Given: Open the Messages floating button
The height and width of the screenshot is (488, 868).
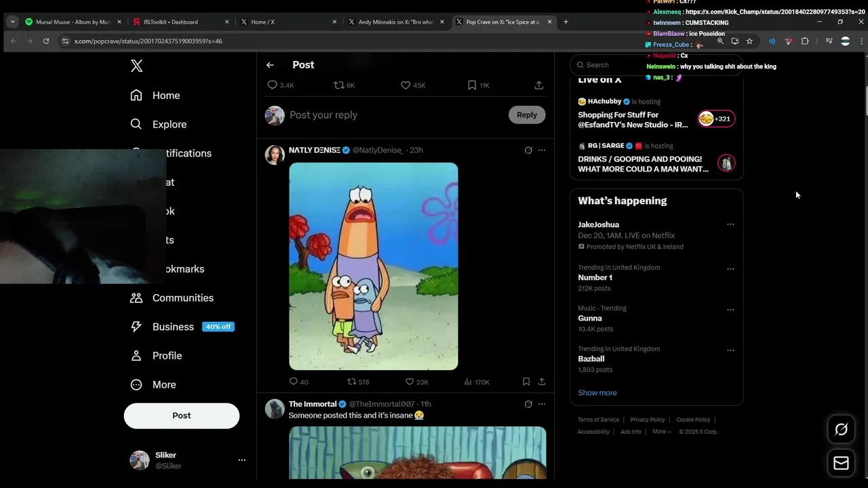Looking at the screenshot, I should pyautogui.click(x=842, y=463).
